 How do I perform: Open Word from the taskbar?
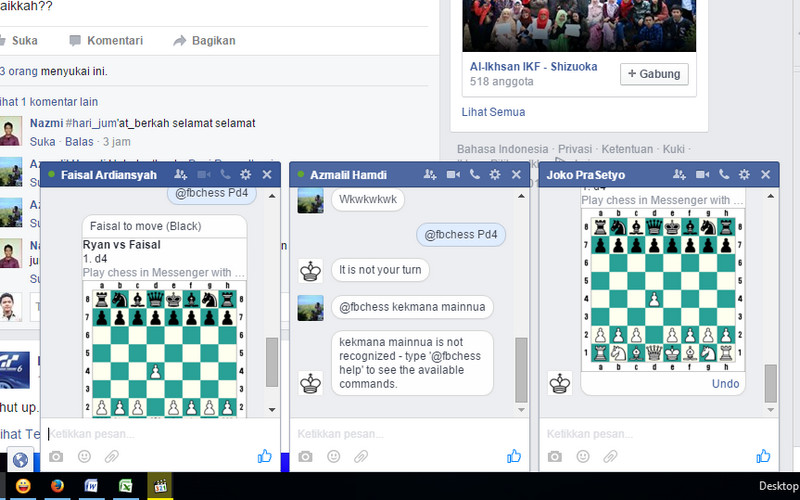pyautogui.click(x=91, y=485)
